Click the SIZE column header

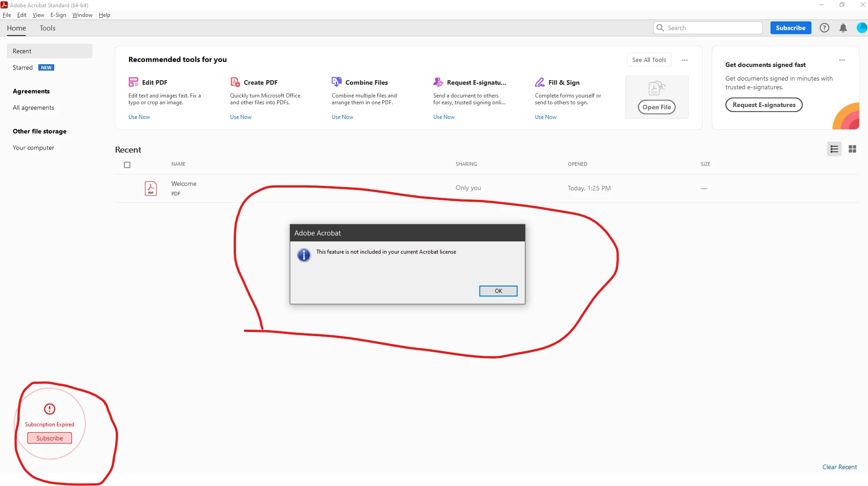(705, 164)
